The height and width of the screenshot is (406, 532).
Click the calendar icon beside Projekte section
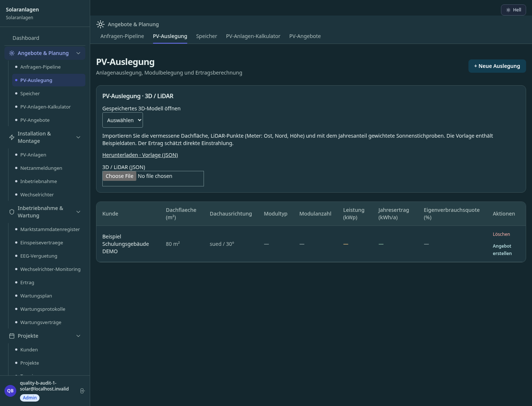[x=12, y=336]
